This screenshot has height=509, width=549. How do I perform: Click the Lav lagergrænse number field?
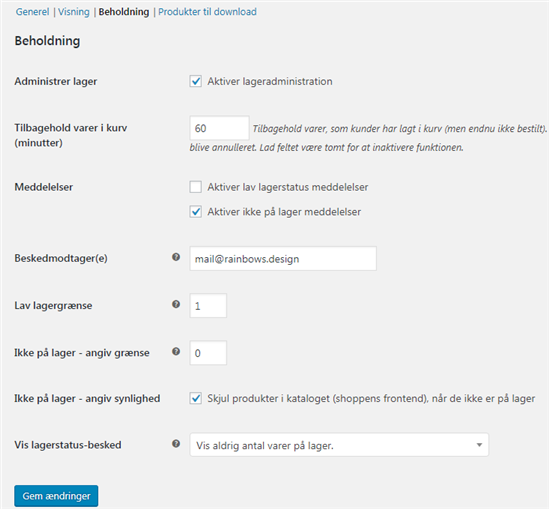(x=208, y=306)
